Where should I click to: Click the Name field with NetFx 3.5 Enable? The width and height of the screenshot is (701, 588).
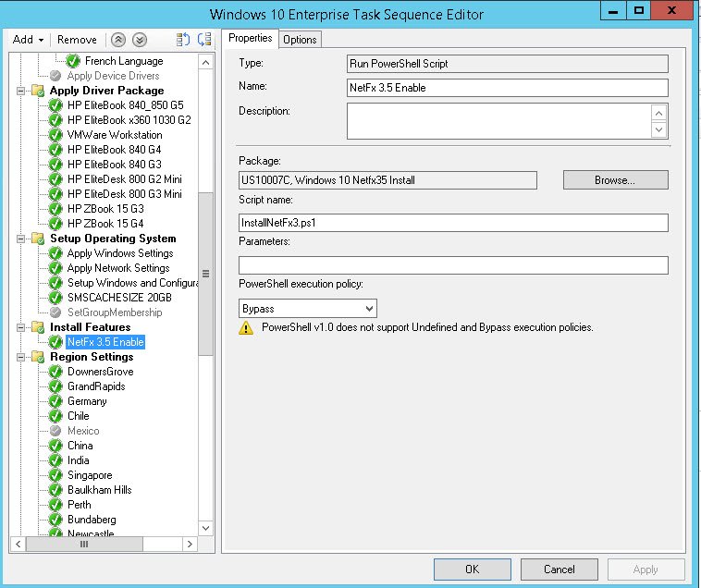tap(508, 88)
